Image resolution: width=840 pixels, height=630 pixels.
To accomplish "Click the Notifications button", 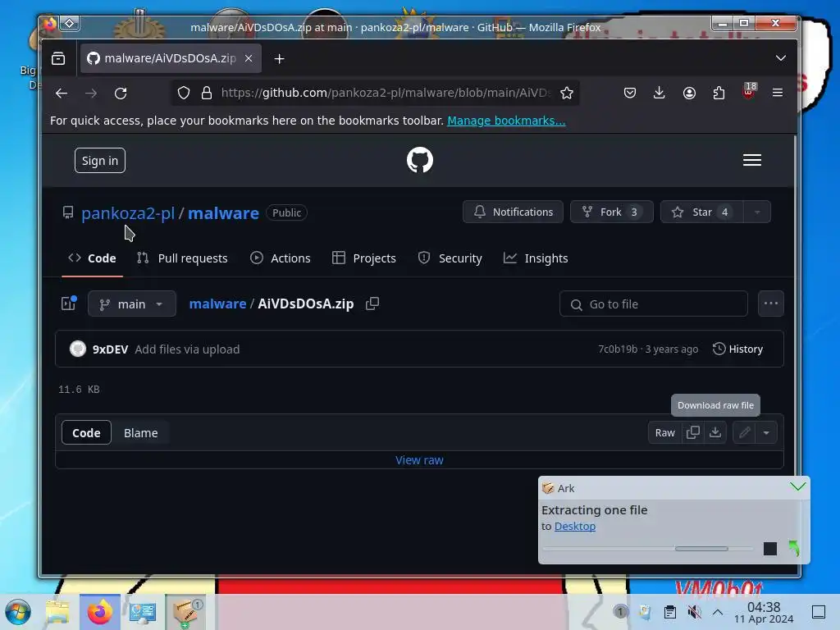I will [513, 212].
